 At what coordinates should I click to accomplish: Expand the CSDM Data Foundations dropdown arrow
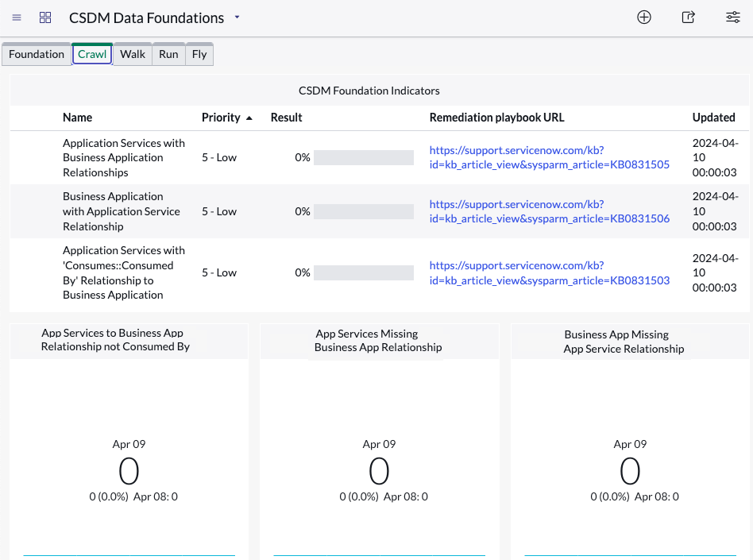[237, 17]
